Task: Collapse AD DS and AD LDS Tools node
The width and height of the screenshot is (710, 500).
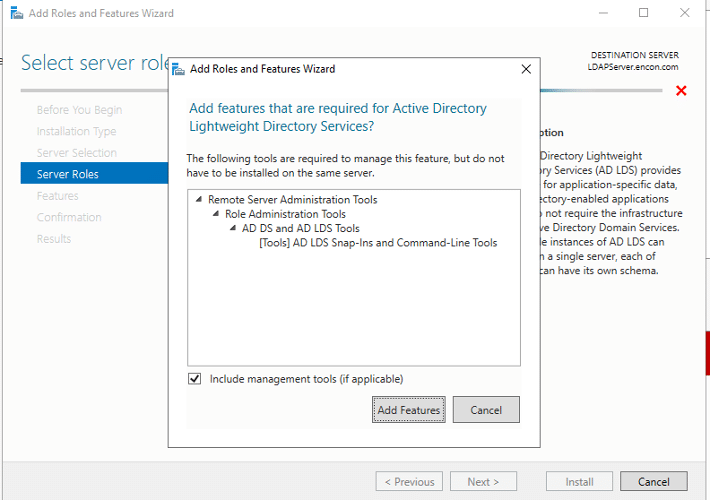Action: point(232,228)
